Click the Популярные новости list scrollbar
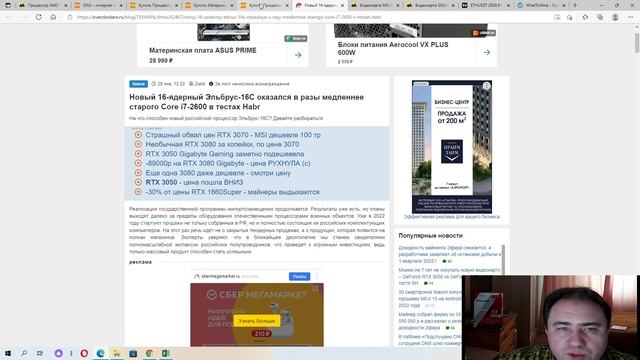Viewport: 640px width, 360px height. click(x=503, y=259)
